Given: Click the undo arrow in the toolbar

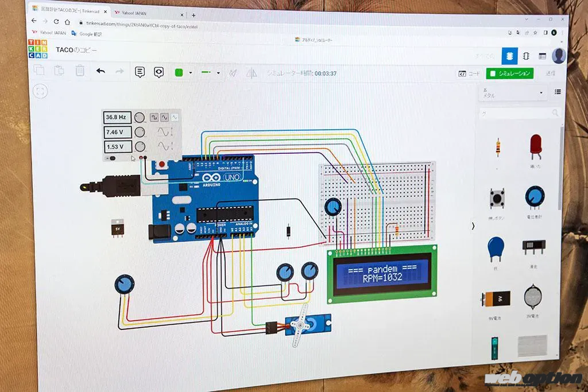Looking at the screenshot, I should (100, 71).
